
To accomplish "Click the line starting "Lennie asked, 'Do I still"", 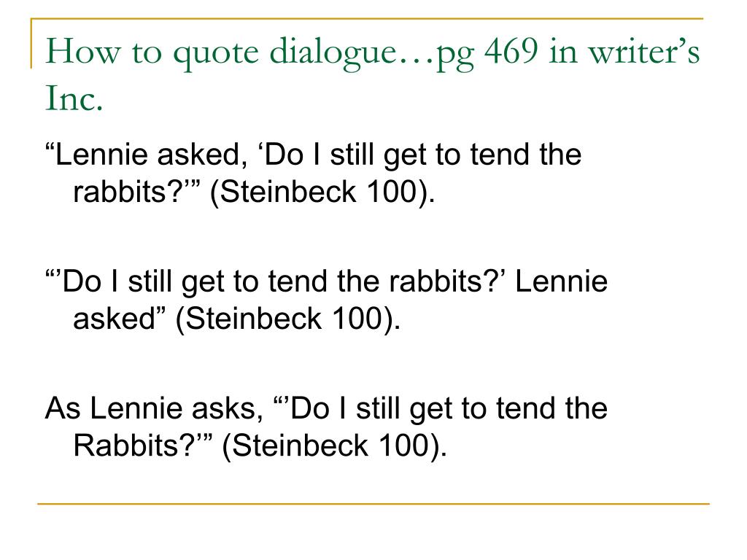I will [313, 155].
